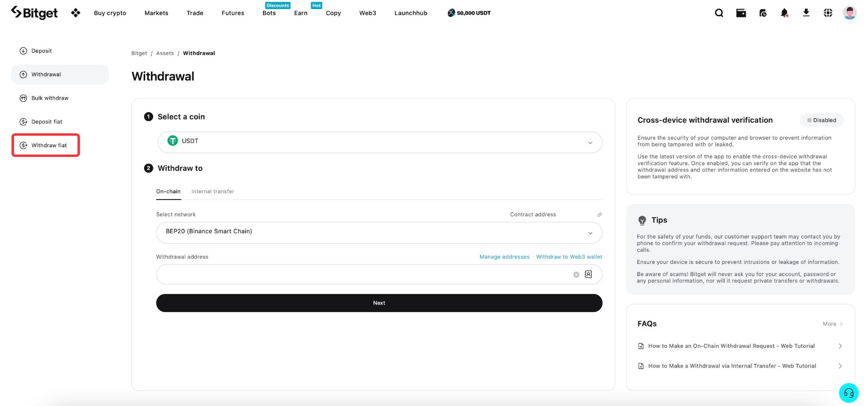The height and width of the screenshot is (406, 868).
Task: Open the Markets menu
Action: [x=156, y=13]
